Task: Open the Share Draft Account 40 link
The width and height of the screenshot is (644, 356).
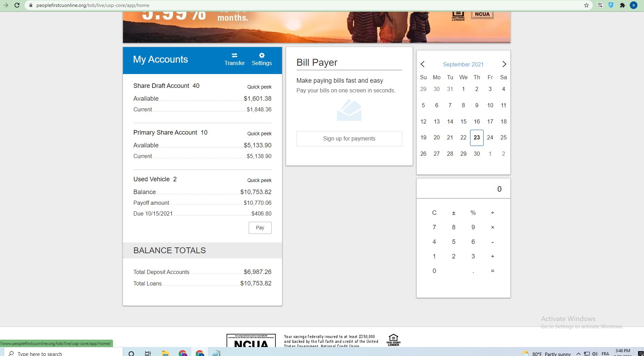Action: tap(166, 86)
